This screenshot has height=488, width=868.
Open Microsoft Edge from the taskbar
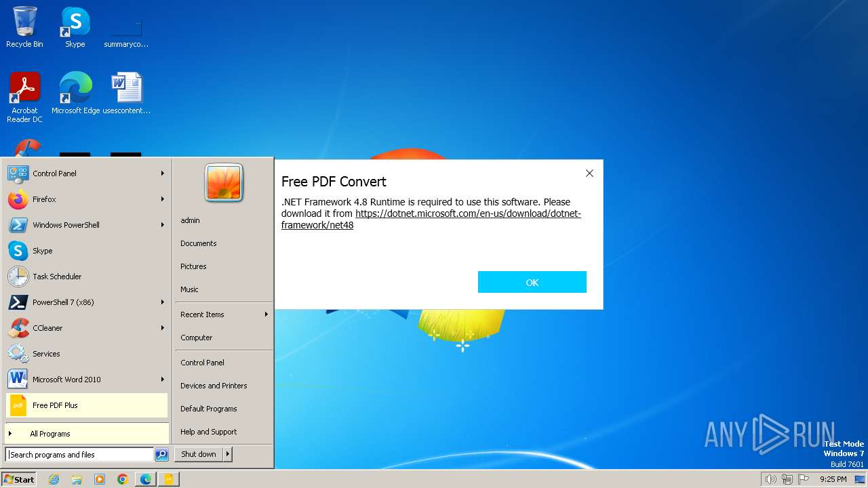pos(146,479)
